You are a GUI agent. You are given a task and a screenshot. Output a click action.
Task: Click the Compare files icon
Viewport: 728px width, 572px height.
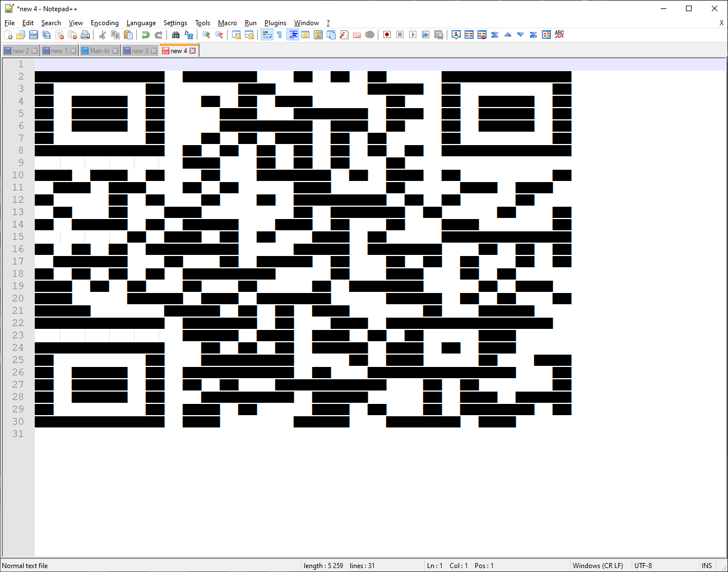click(x=469, y=35)
